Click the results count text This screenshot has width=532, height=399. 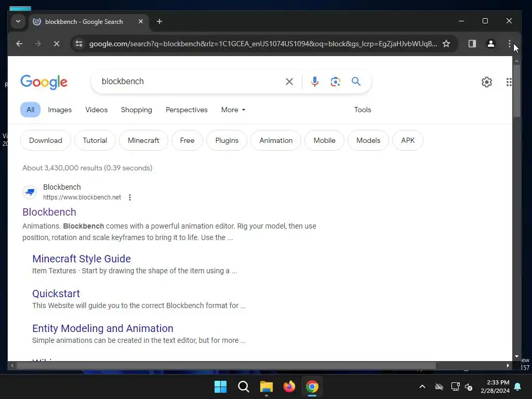(87, 168)
